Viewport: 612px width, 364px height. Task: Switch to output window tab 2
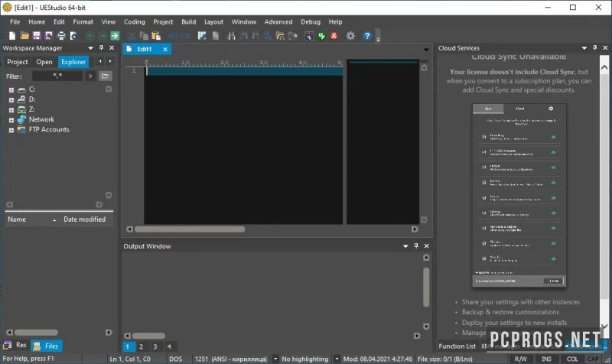click(142, 346)
